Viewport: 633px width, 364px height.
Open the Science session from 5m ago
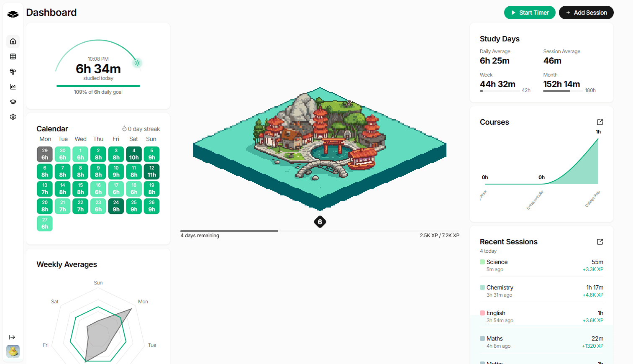(x=541, y=265)
